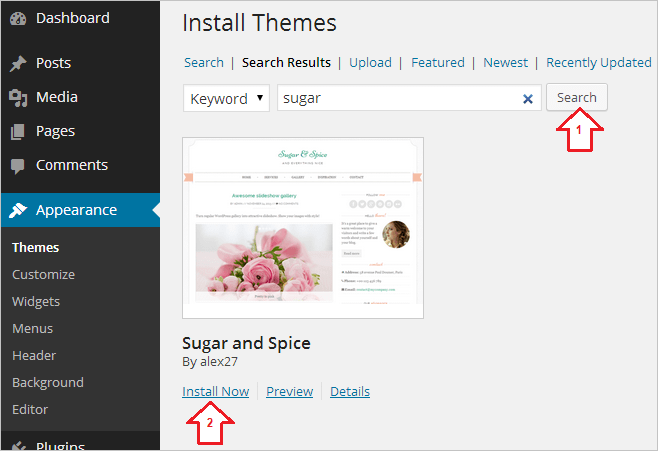Open the Widgets submenu item

(36, 301)
